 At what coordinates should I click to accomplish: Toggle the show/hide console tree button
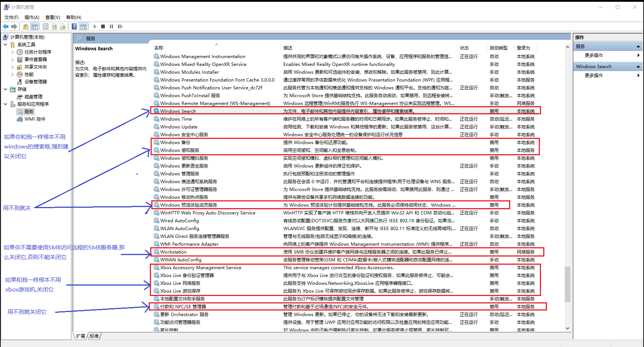coord(35,26)
